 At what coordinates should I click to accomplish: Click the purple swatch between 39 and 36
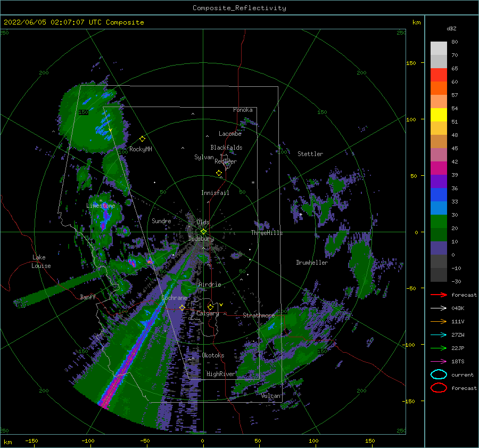[x=439, y=182]
